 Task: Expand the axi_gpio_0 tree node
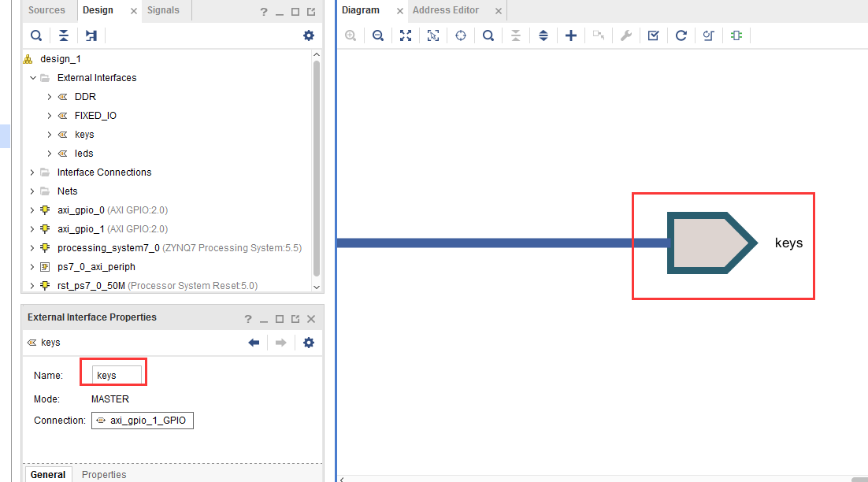tap(32, 210)
